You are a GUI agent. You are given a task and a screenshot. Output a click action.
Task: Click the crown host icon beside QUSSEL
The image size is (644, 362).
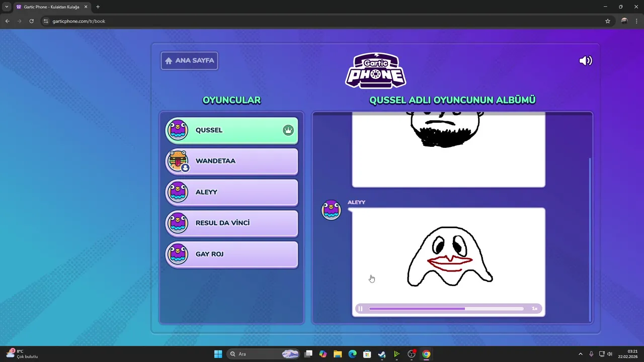(x=288, y=130)
